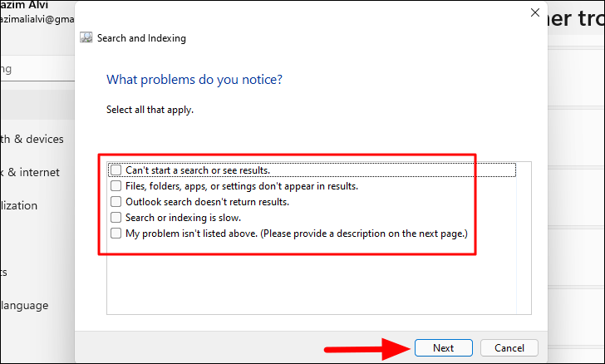The height and width of the screenshot is (364, 605).
Task: Click the Next button
Action: (443, 347)
